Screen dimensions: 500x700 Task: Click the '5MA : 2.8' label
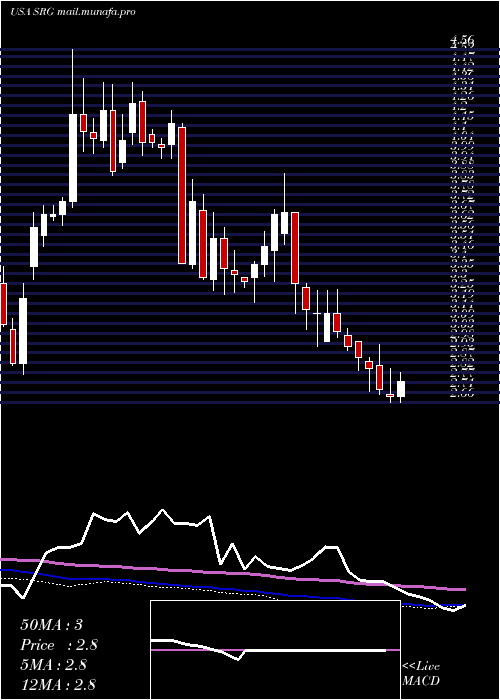click(x=53, y=665)
